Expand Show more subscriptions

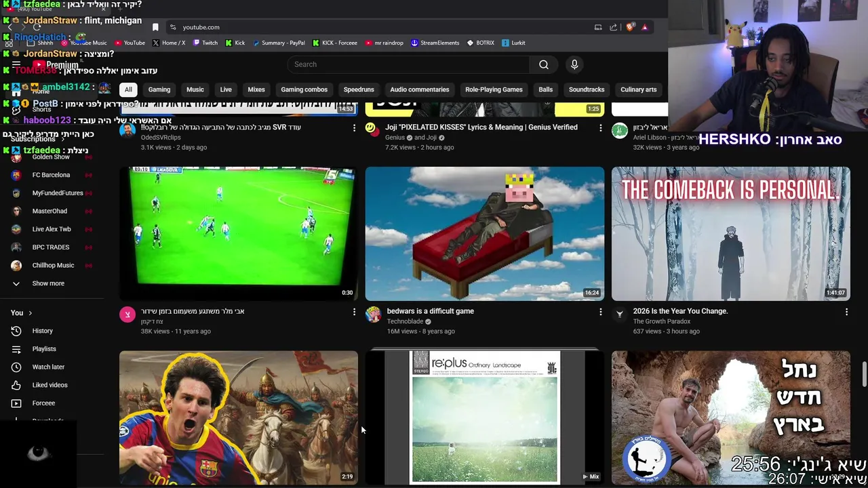pos(48,283)
